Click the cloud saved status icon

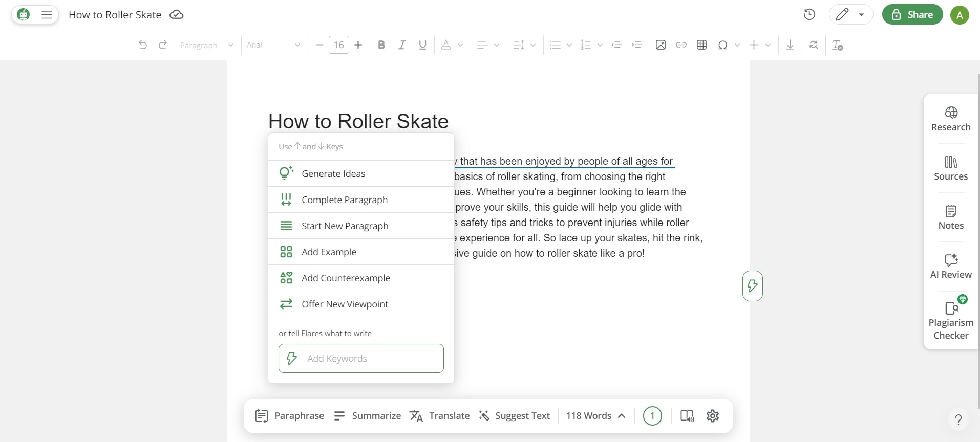point(177,14)
